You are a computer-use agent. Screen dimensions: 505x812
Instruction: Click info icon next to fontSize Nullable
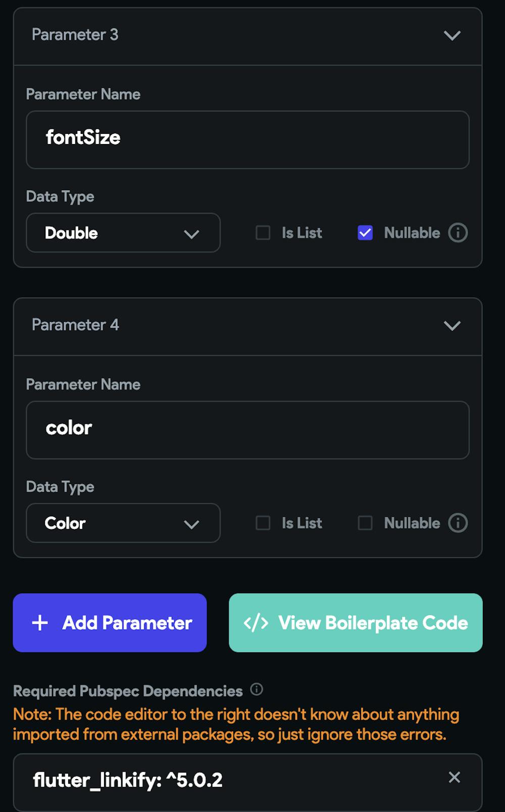458,233
